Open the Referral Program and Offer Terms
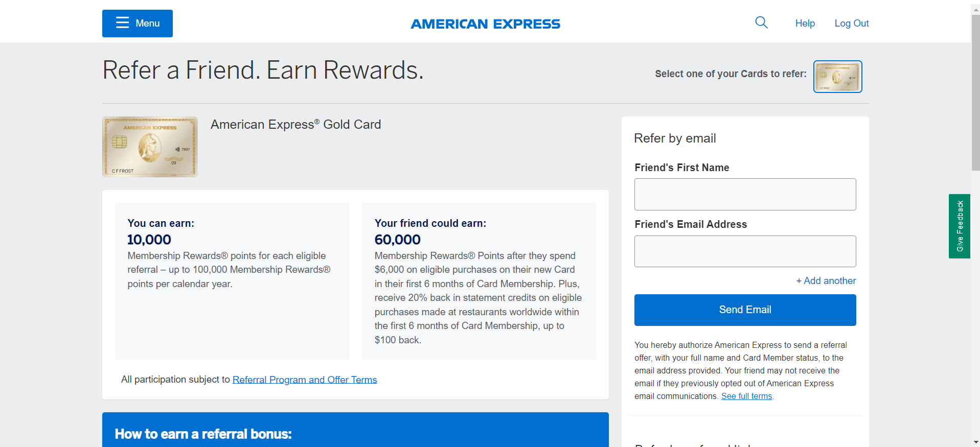The height and width of the screenshot is (447, 980). point(305,380)
